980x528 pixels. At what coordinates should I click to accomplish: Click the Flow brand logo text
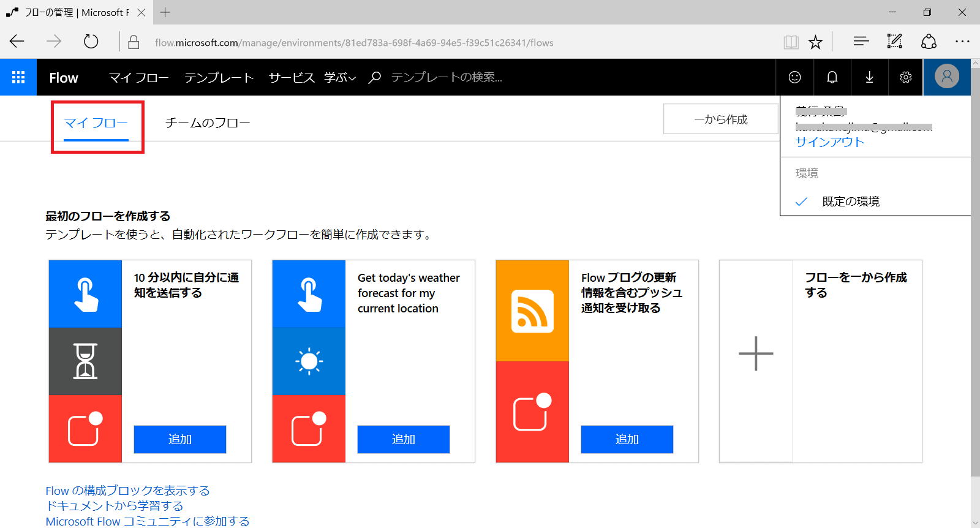64,78
